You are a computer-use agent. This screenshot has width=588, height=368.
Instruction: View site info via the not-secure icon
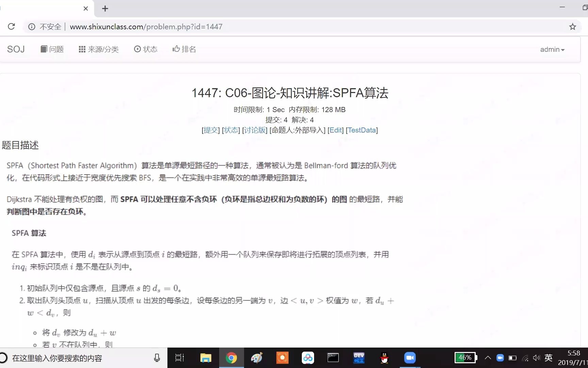32,27
